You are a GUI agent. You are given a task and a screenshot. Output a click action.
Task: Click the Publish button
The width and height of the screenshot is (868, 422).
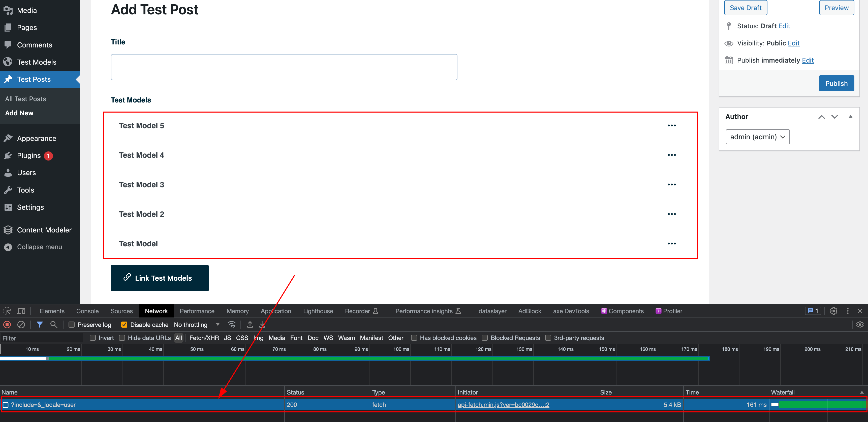836,83
